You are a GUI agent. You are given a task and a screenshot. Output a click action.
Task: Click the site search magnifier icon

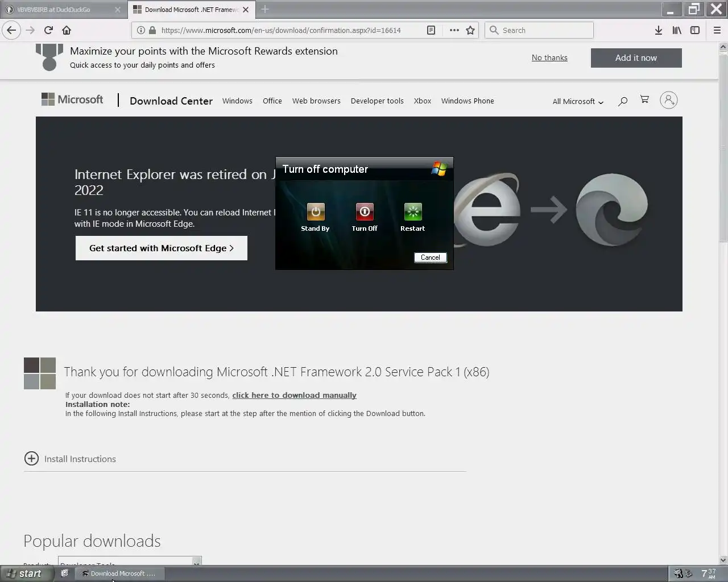click(623, 101)
